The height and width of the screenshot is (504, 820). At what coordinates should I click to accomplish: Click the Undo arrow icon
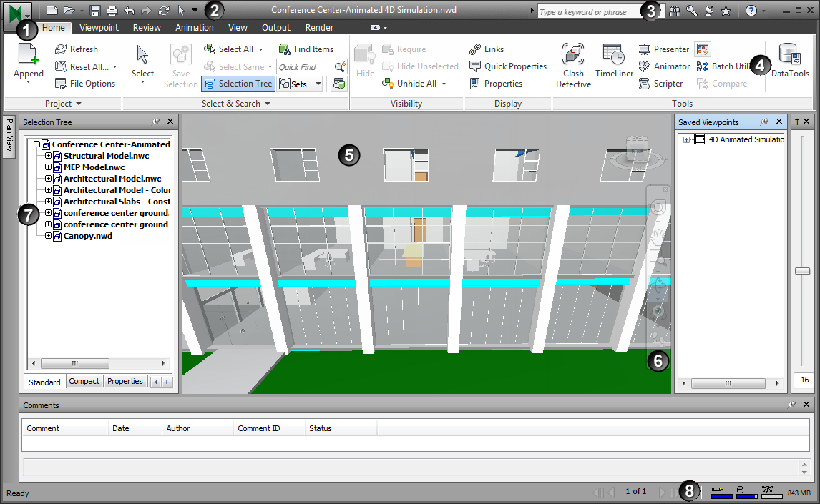pos(130,11)
